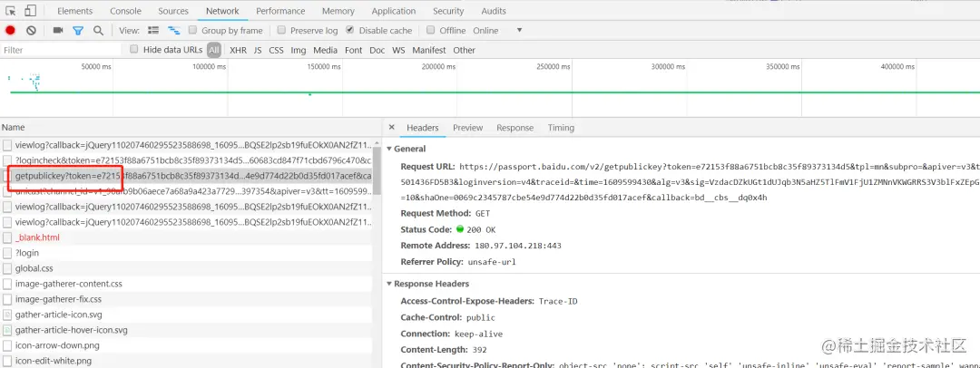
Task: Tick the Offline checkbox
Action: [x=431, y=30]
